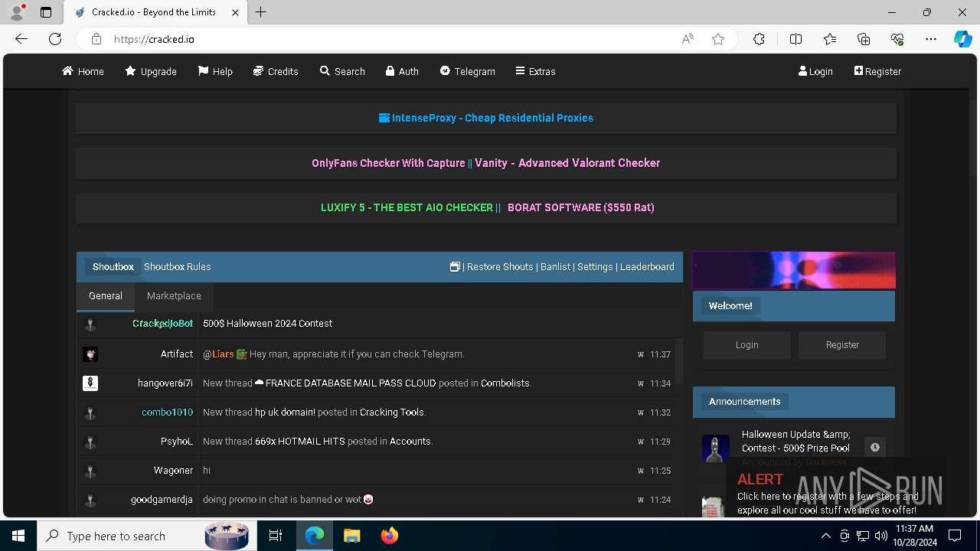Open the Upgrade menu item
Image resolution: width=980 pixels, height=551 pixels.
(x=151, y=71)
